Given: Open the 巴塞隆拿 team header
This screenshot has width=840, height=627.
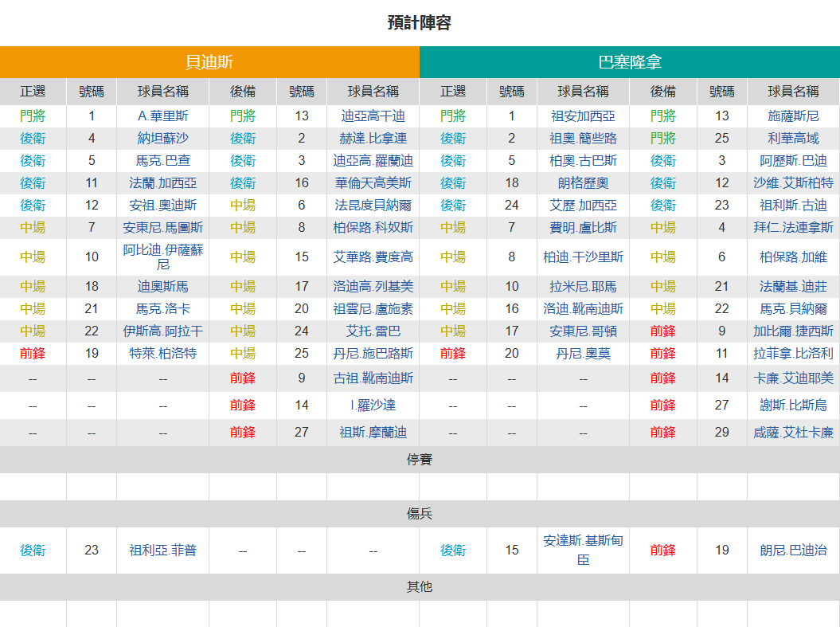Looking at the screenshot, I should [x=630, y=62].
